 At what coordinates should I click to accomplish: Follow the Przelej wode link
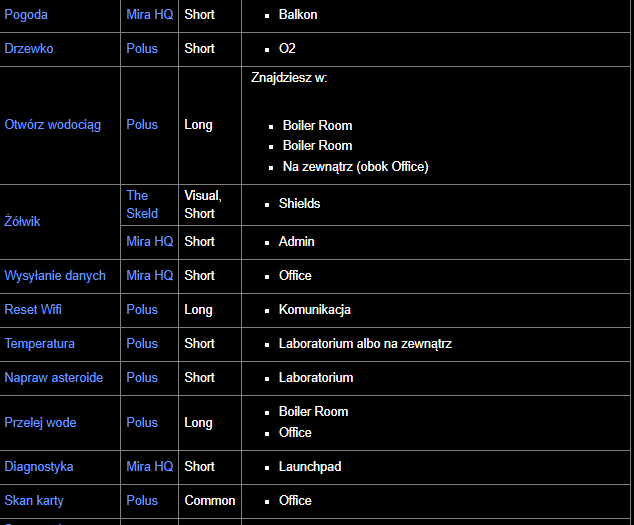40,422
